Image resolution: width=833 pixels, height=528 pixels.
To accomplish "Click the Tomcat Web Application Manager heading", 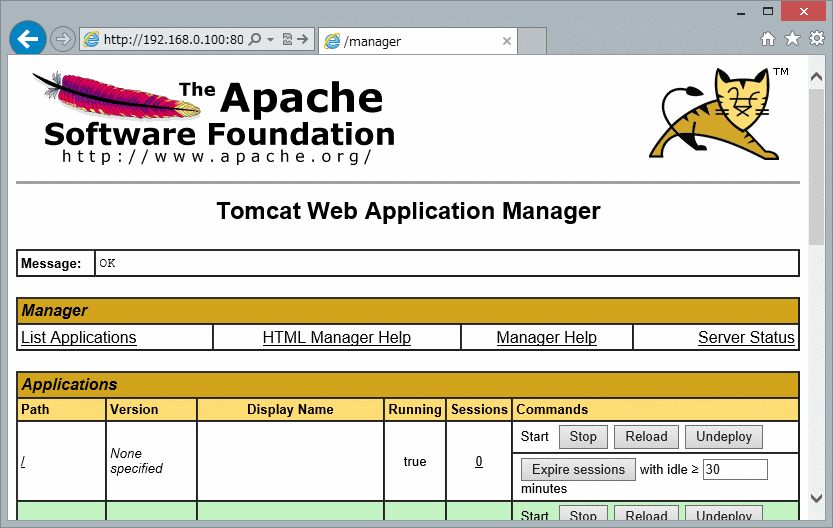I will tap(409, 211).
